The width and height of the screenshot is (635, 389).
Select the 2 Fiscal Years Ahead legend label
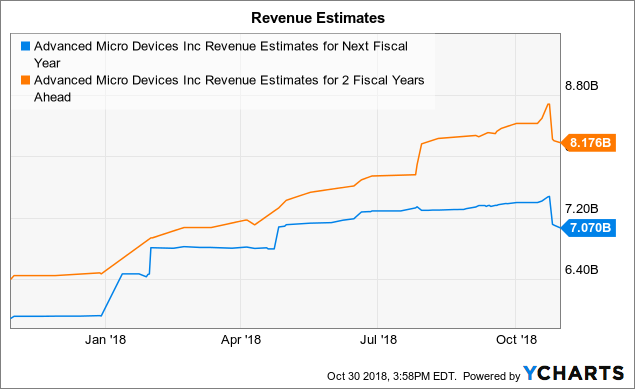point(229,88)
